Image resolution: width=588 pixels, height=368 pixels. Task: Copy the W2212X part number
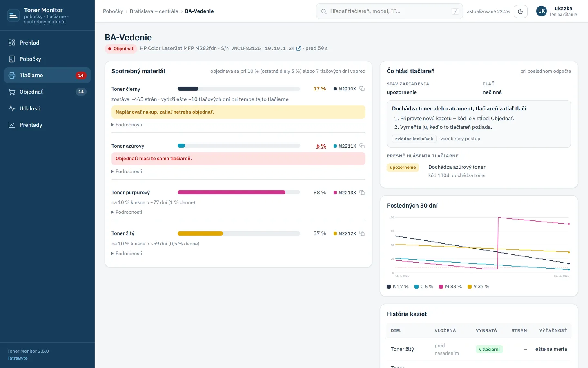click(362, 233)
